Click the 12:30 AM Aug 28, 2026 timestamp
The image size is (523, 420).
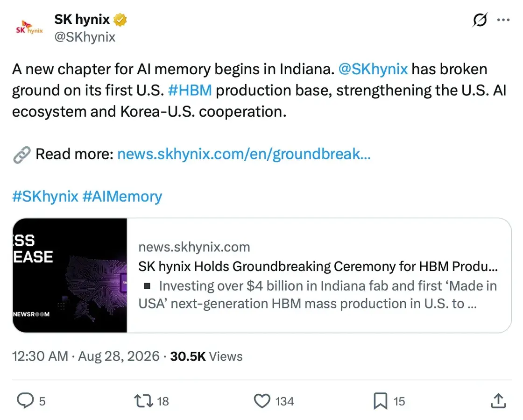tap(86, 356)
